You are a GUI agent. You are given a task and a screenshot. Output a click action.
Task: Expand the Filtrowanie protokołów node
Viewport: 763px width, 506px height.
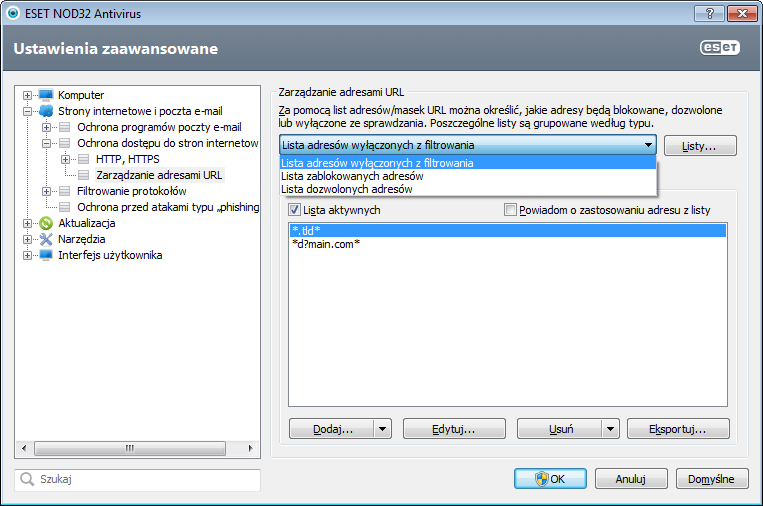point(46,192)
